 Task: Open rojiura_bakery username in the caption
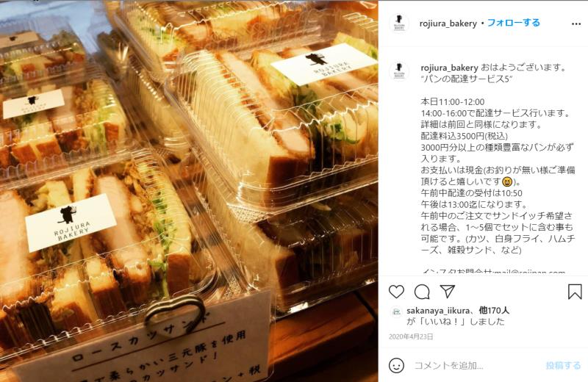(x=449, y=68)
